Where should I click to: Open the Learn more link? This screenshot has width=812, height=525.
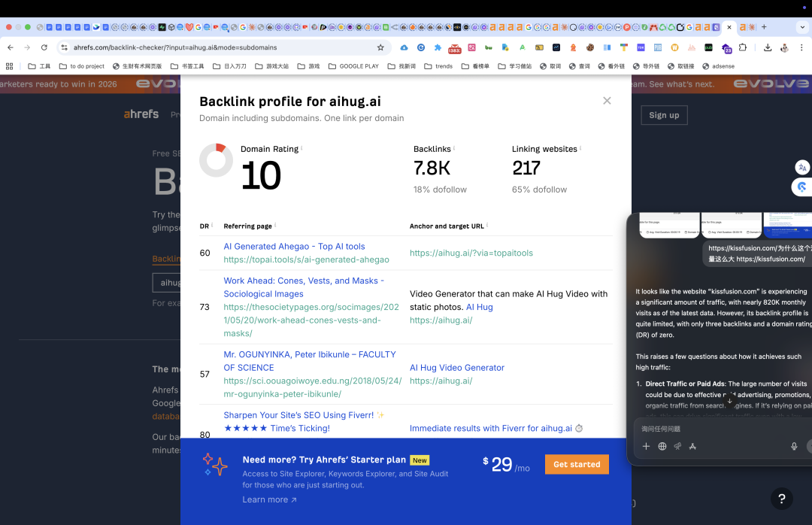click(x=269, y=499)
